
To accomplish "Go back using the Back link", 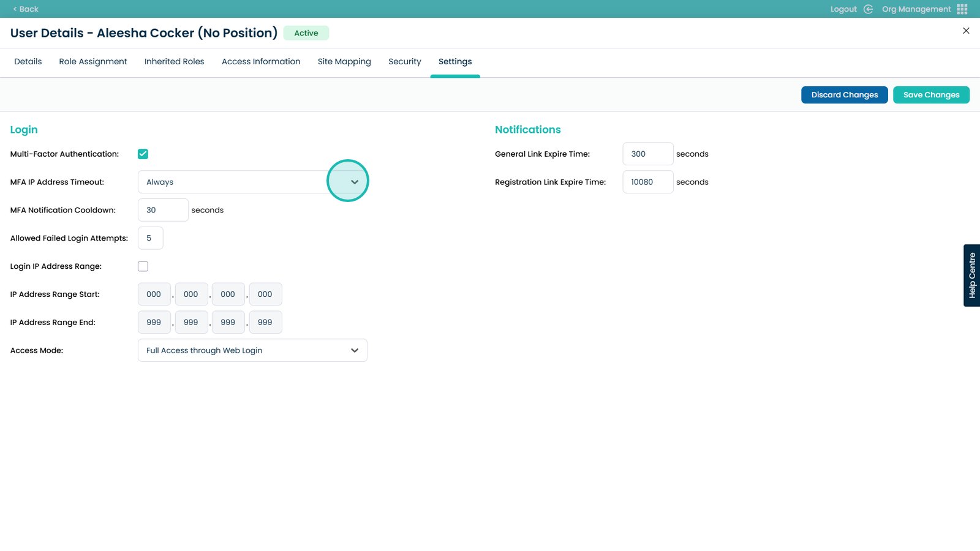I will 26,9.
